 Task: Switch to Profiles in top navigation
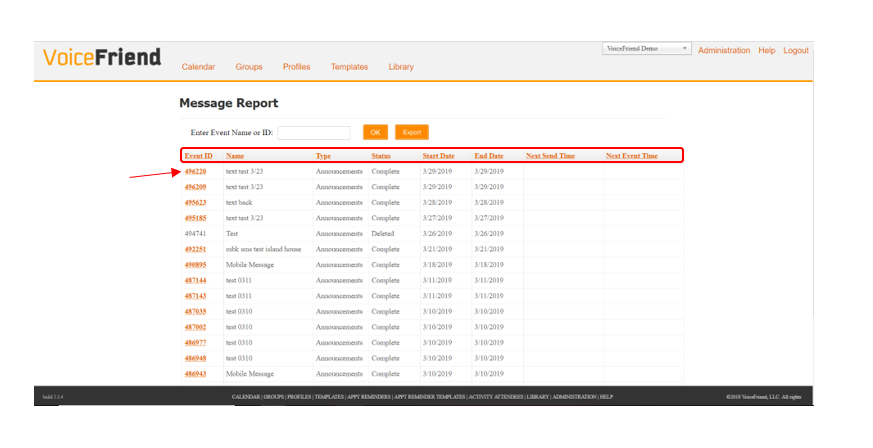tap(296, 67)
